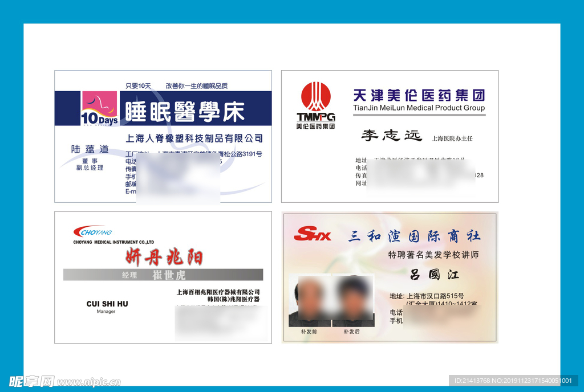Select the 补发后 caption
Viewport: 584px width, 392px height.
pyautogui.click(x=351, y=332)
